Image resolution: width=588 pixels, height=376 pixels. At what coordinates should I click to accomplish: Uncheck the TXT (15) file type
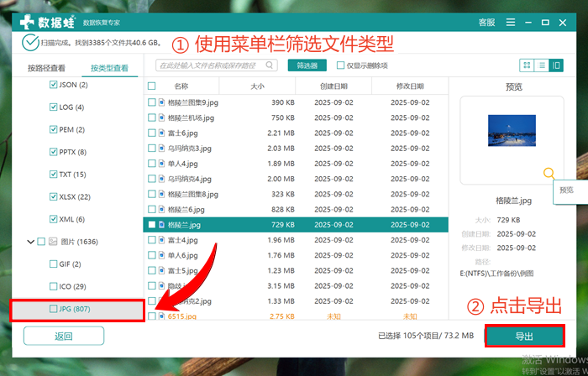(53, 175)
